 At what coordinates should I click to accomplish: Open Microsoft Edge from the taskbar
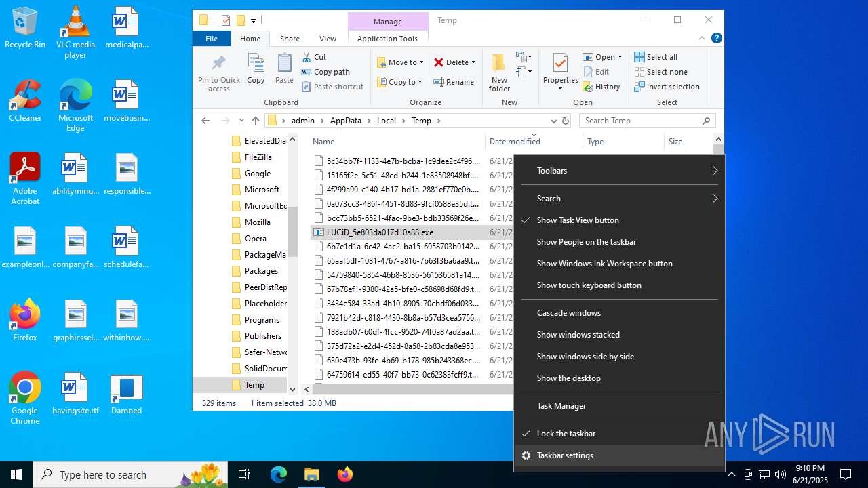tap(279, 474)
